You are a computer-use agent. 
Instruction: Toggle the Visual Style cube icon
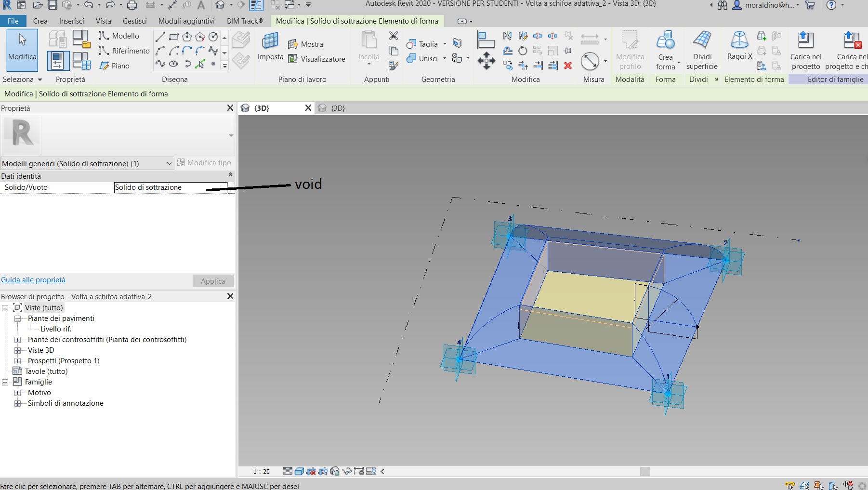pyautogui.click(x=299, y=471)
